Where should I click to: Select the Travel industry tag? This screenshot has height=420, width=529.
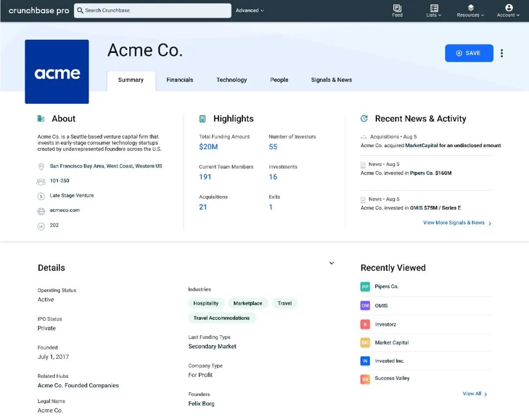(285, 303)
